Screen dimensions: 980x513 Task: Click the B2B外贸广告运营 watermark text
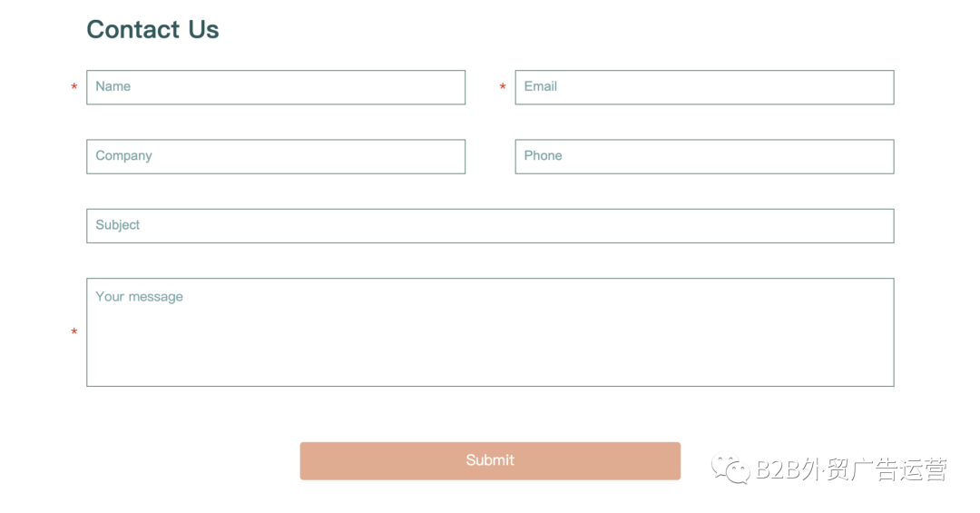pos(851,469)
